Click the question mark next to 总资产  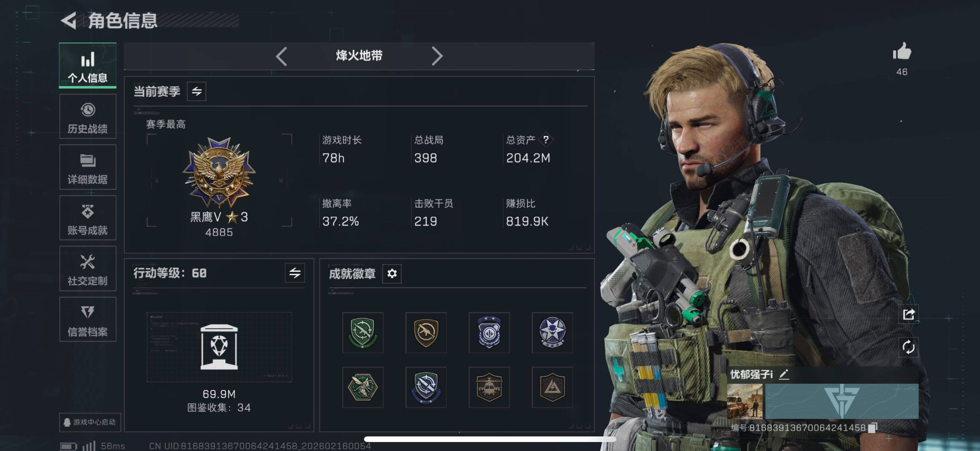click(546, 140)
